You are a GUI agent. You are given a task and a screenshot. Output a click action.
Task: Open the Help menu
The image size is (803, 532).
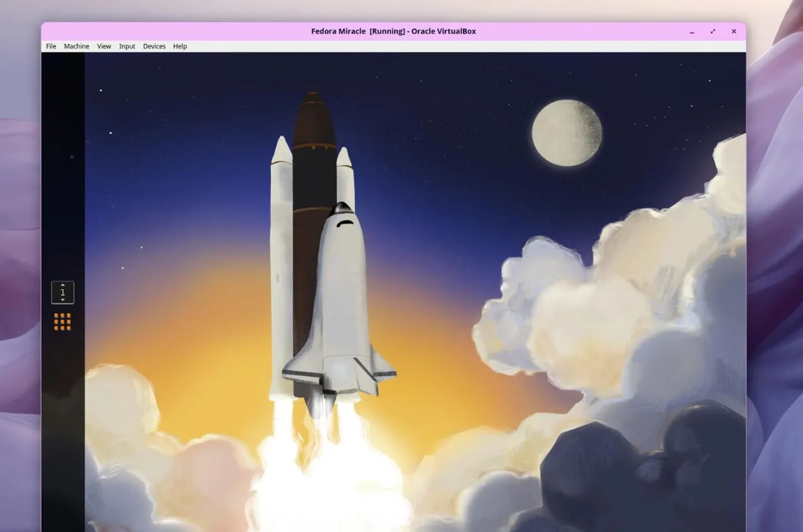[x=180, y=46]
